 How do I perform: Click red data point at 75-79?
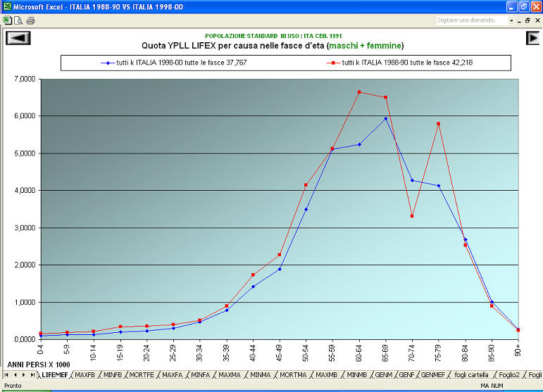click(439, 124)
